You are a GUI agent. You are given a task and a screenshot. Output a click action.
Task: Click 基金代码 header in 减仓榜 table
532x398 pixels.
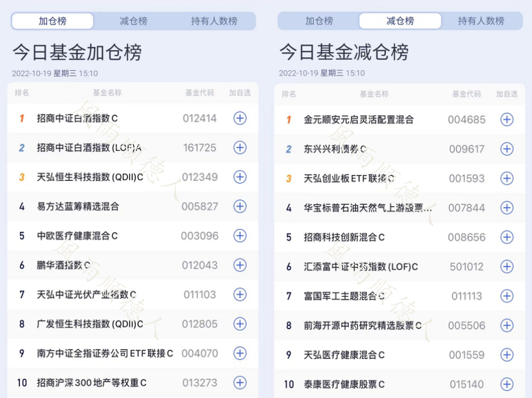[467, 94]
